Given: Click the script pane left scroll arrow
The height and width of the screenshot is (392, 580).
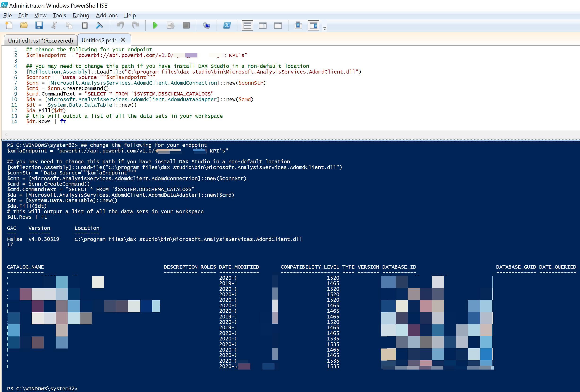Looking at the screenshot, I should tap(6, 135).
